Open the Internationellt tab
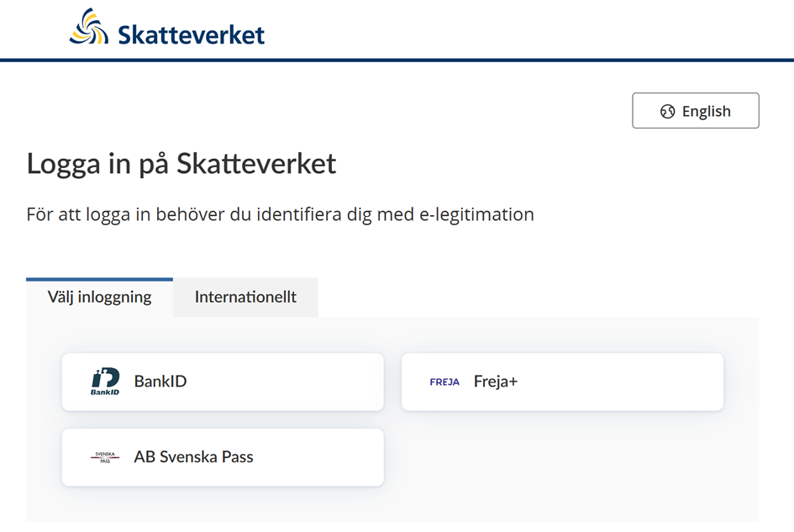Image resolution: width=794 pixels, height=532 pixels. (245, 297)
